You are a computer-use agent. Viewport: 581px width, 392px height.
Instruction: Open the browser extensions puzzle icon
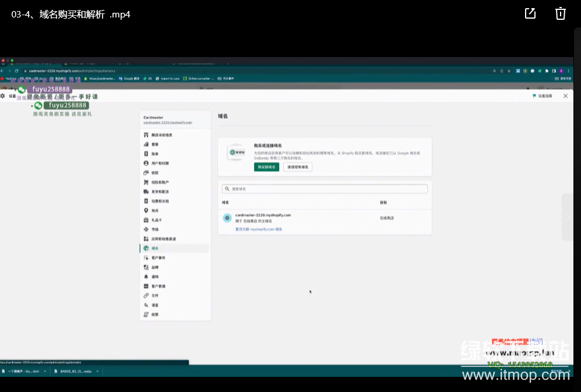pos(547,70)
